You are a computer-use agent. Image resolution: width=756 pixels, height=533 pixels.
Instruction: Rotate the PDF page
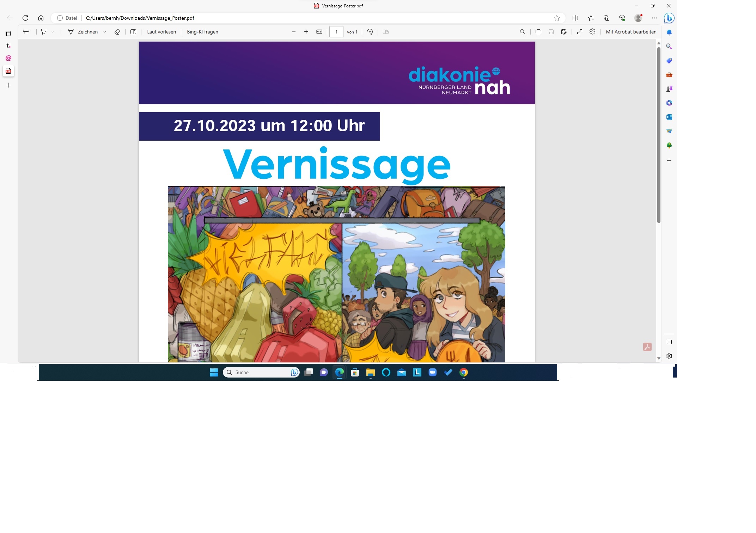[x=370, y=32]
